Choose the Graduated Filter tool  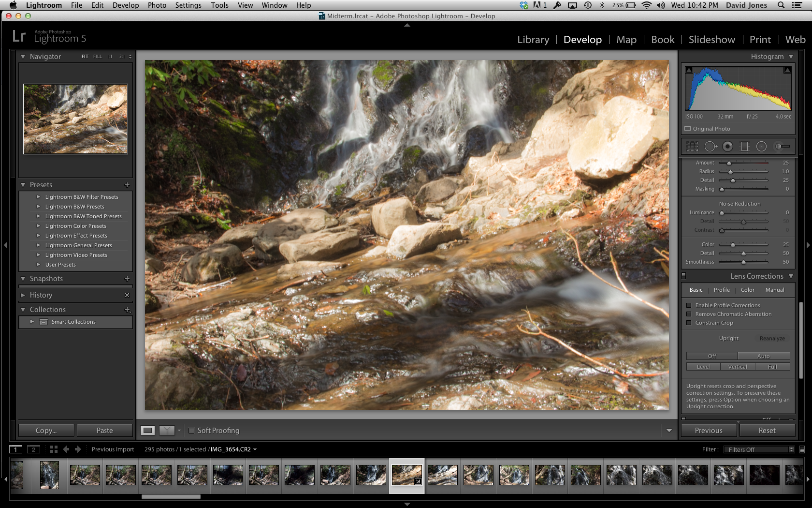coord(744,146)
